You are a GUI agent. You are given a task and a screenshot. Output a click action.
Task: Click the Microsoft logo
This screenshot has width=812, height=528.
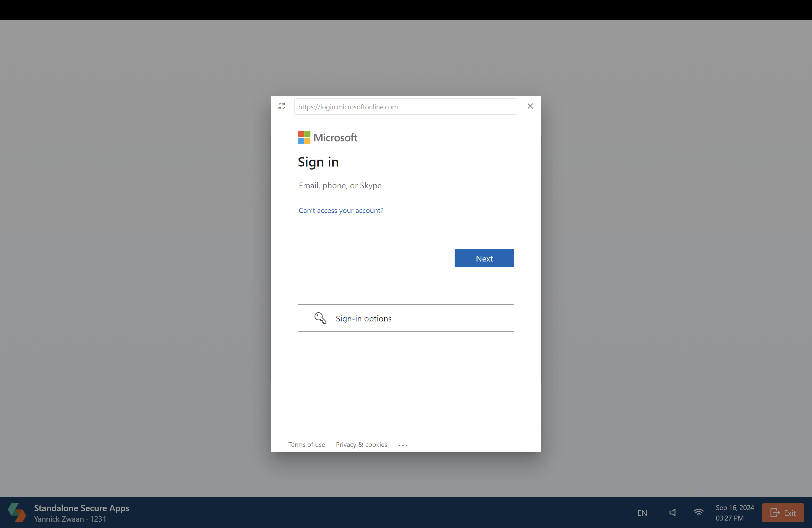tap(327, 138)
